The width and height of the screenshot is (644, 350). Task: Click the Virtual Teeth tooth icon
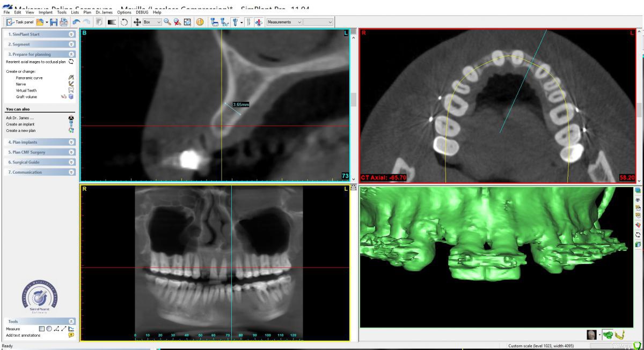coord(71,91)
